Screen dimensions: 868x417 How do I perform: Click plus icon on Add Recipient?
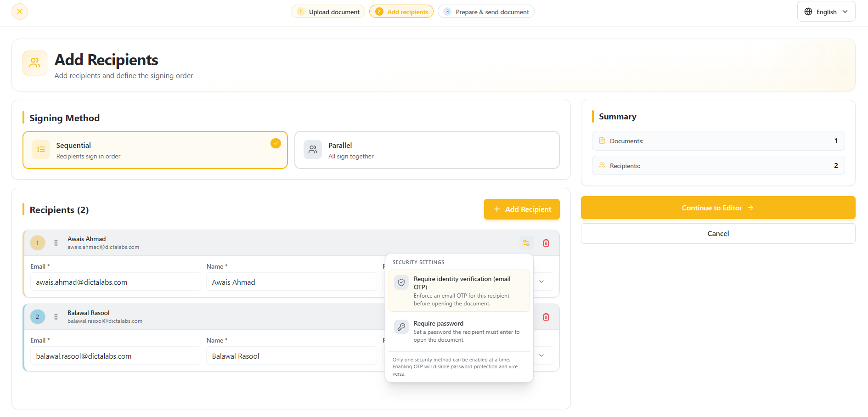pyautogui.click(x=497, y=209)
